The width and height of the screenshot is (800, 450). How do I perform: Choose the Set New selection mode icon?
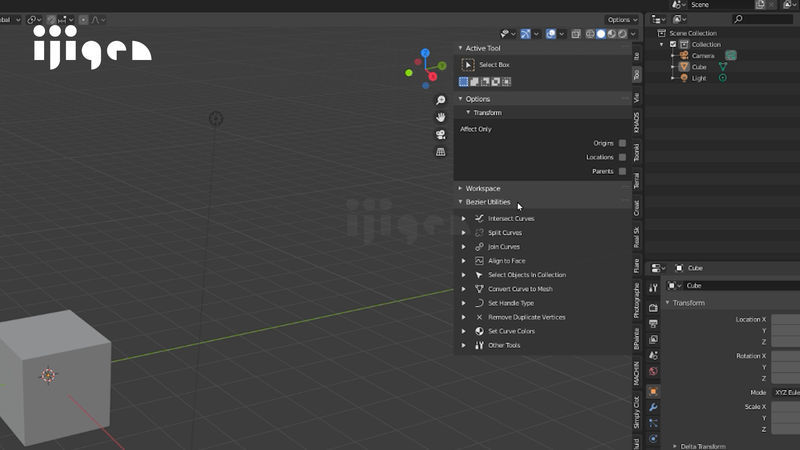(463, 82)
